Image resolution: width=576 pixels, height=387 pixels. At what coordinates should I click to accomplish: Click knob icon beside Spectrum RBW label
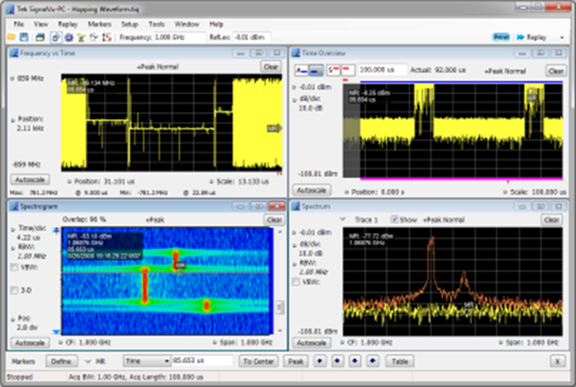click(294, 264)
